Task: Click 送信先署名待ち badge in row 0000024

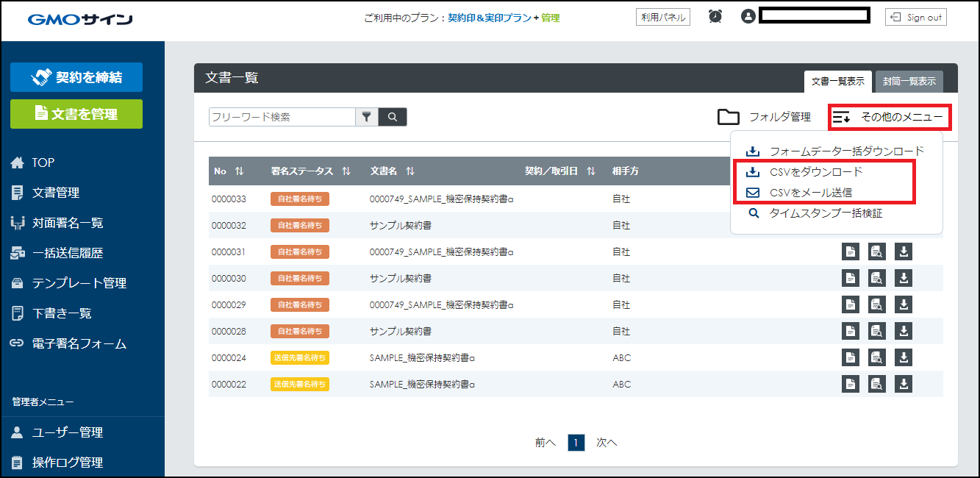Action: 300,358
